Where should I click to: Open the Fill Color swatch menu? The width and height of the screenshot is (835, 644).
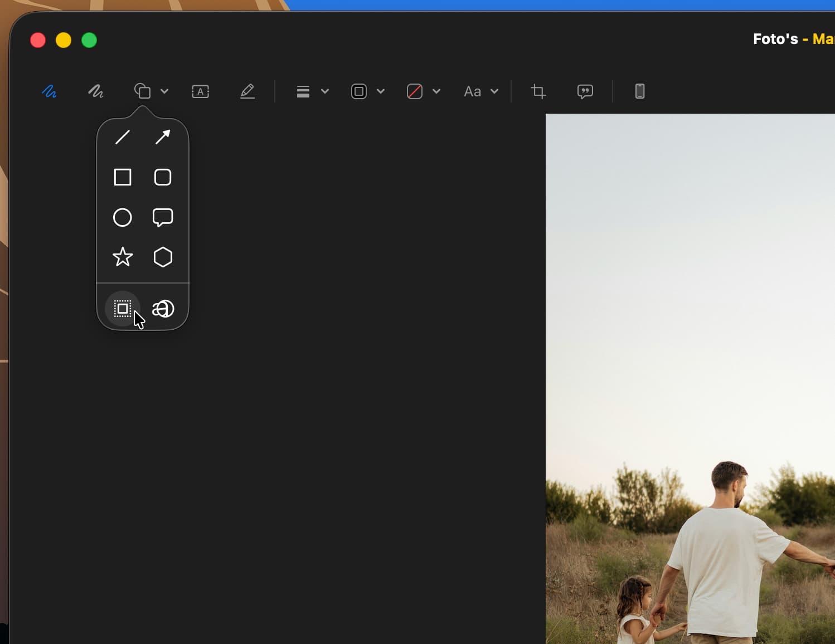pyautogui.click(x=424, y=91)
